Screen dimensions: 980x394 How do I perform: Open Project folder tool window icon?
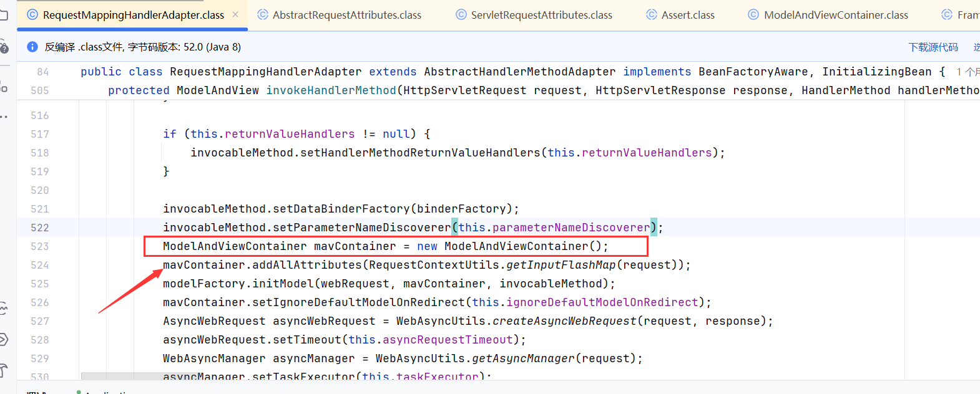3,14
